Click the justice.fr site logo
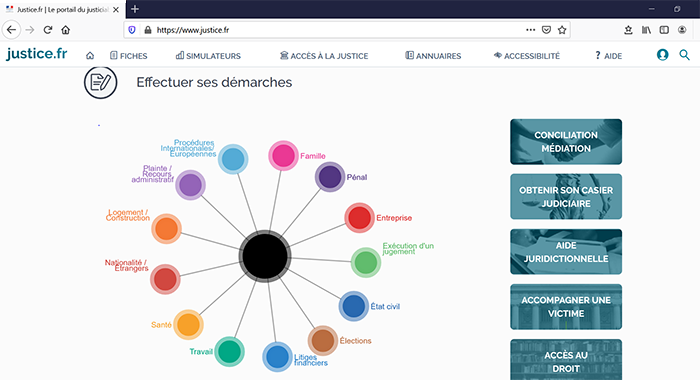Viewport: 700px width, 380px height. click(37, 54)
